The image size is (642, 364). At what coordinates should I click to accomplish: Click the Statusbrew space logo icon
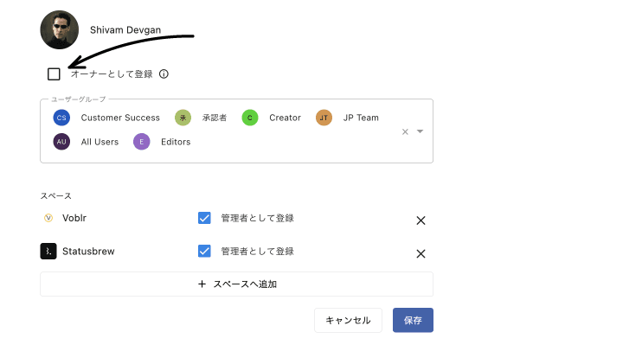(48, 252)
